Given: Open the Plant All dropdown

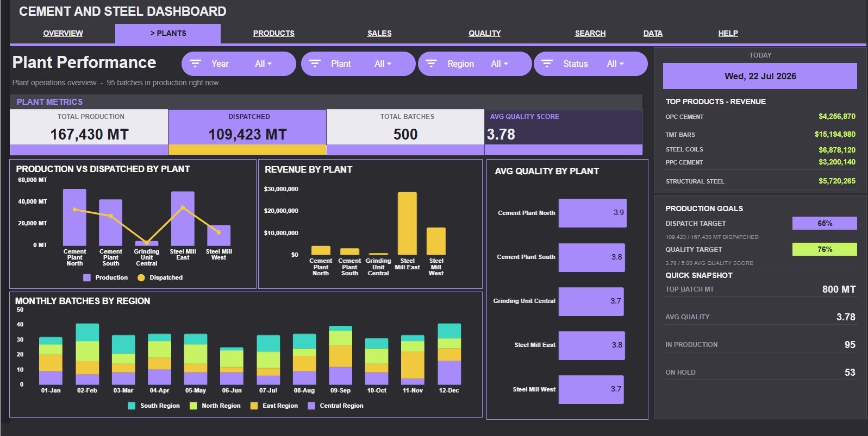Looking at the screenshot, I should [383, 64].
